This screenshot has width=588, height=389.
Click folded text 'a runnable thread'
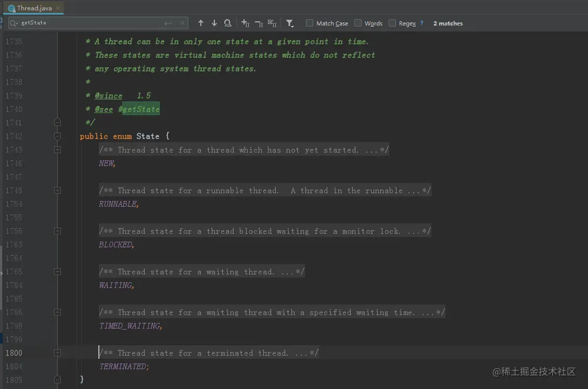point(238,190)
